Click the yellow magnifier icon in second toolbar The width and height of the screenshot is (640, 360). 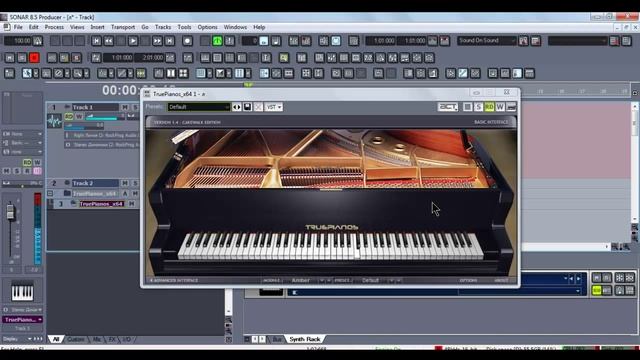point(284,58)
